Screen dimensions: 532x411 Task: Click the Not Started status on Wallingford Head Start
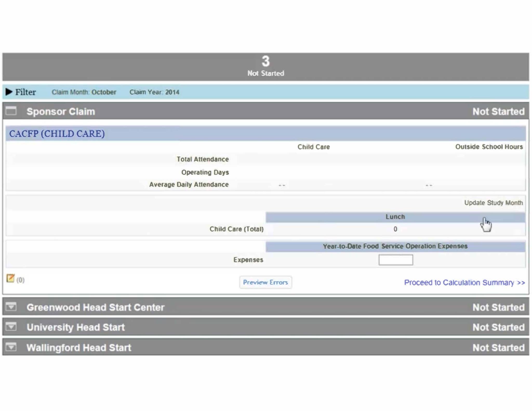point(499,347)
